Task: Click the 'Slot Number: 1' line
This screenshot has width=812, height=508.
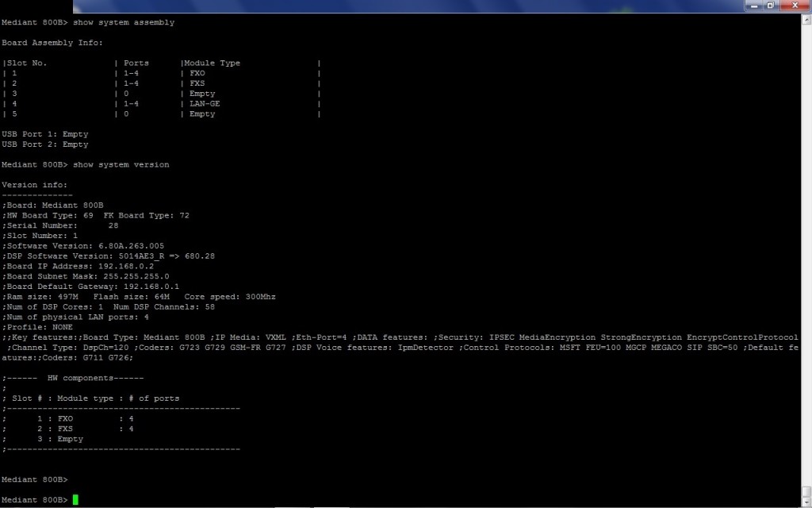Action: click(40, 236)
